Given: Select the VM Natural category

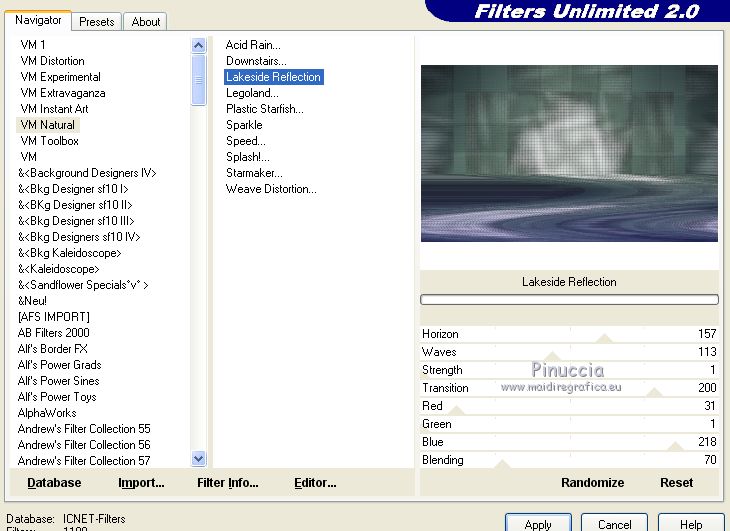Looking at the screenshot, I should pyautogui.click(x=47, y=125).
